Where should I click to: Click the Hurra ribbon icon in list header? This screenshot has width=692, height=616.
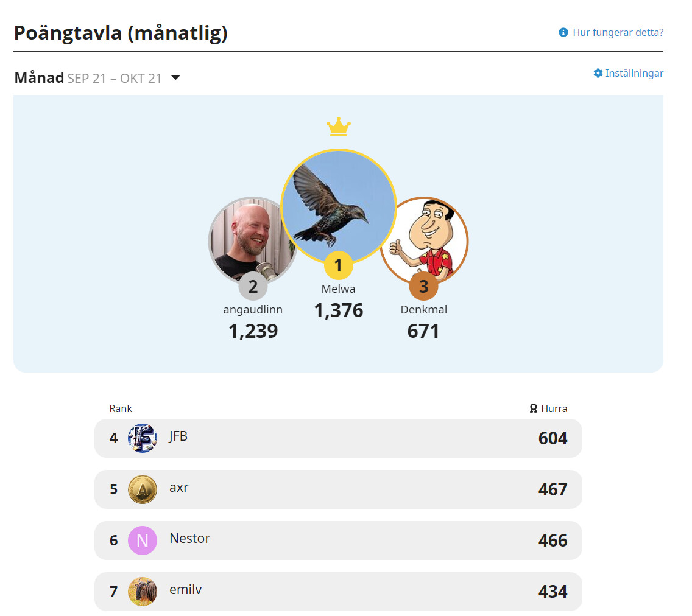[534, 408]
